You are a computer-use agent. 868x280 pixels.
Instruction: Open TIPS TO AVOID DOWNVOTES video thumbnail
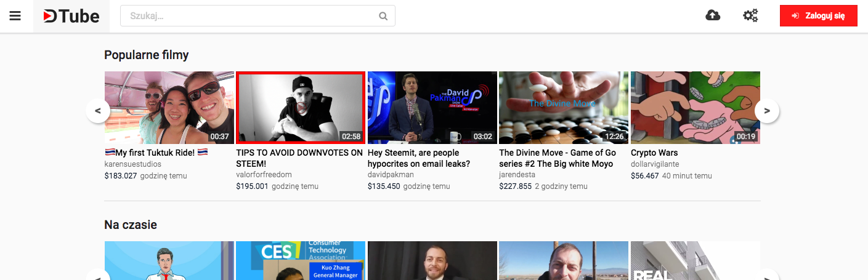click(301, 108)
